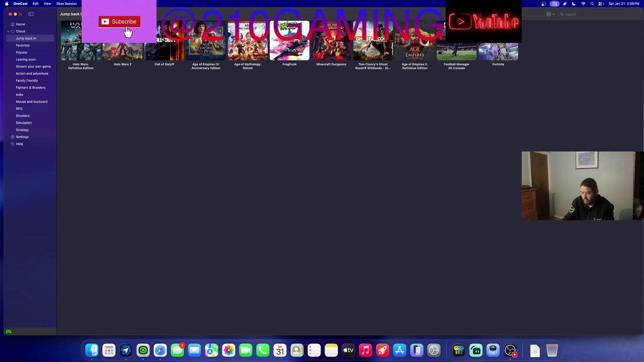
Task: Open the filter options dropdown
Action: pos(550,14)
